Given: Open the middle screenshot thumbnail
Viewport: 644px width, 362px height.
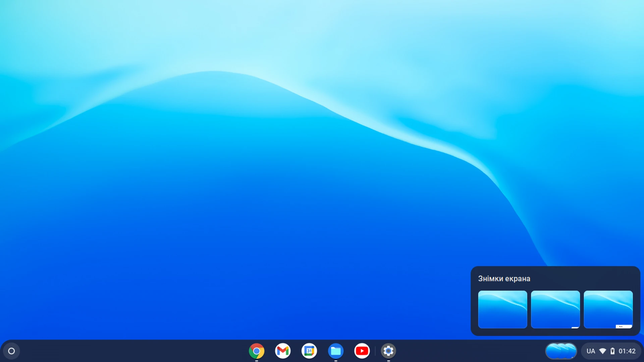Looking at the screenshot, I should [555, 309].
